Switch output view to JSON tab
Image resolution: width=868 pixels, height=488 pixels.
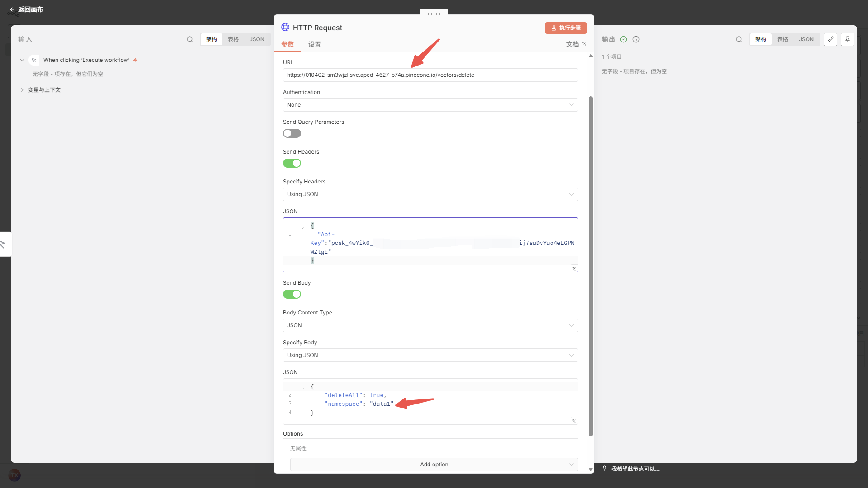click(806, 39)
